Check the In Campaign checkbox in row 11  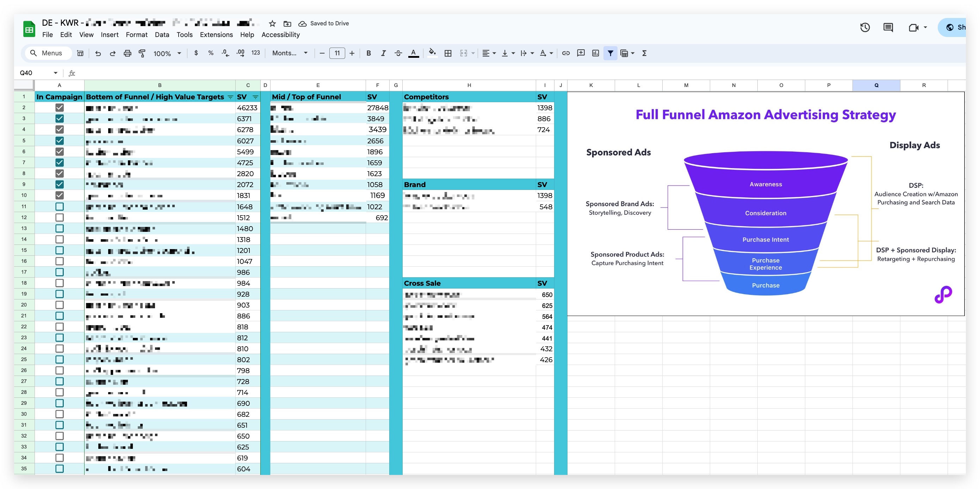coord(59,207)
